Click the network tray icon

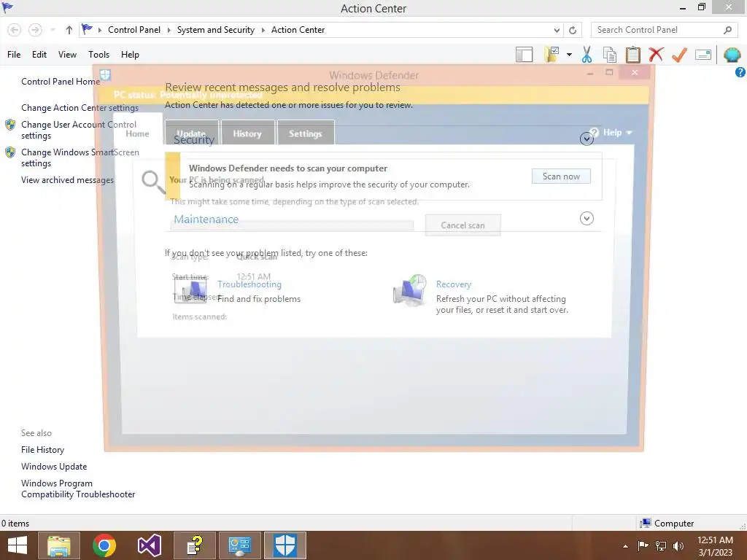[660, 545]
